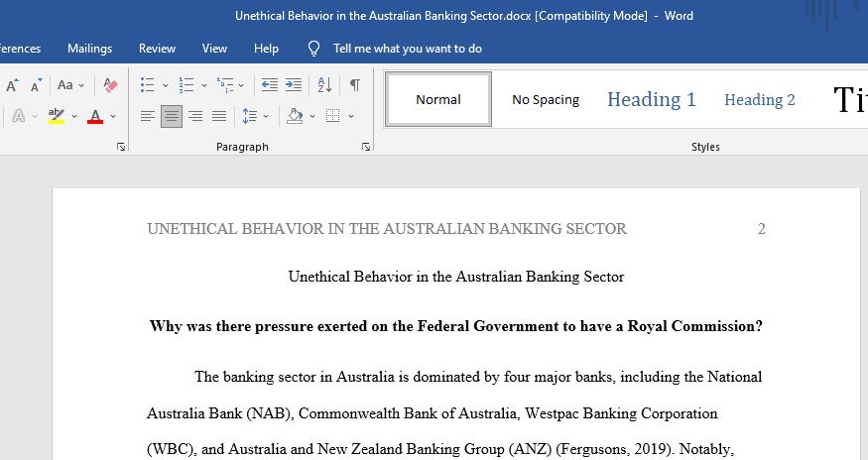This screenshot has width=868, height=460.
Task: Open Paragraph settings dialog launcher
Action: 366,147
